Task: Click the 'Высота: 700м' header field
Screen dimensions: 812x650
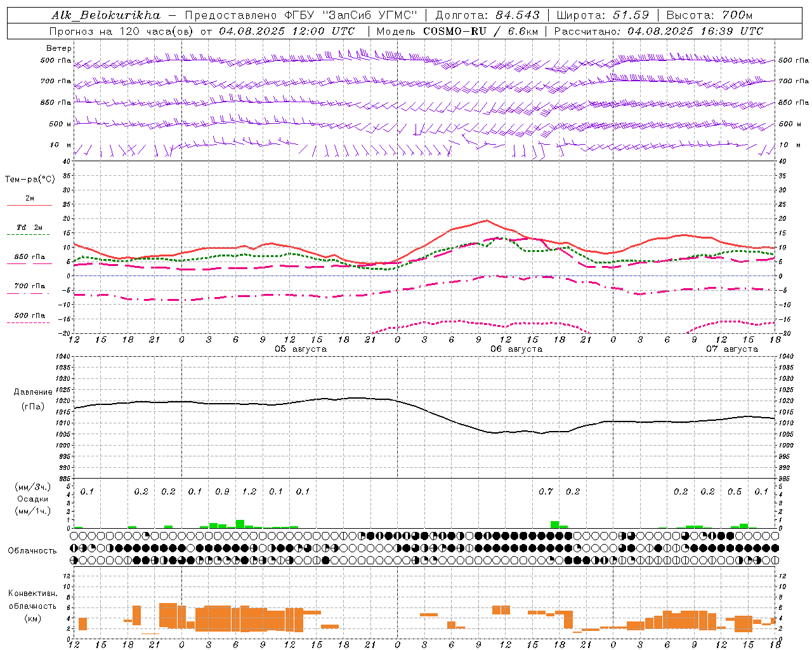Action: (710, 15)
